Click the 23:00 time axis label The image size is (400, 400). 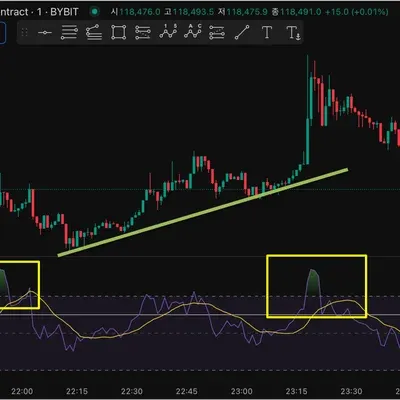(x=242, y=391)
